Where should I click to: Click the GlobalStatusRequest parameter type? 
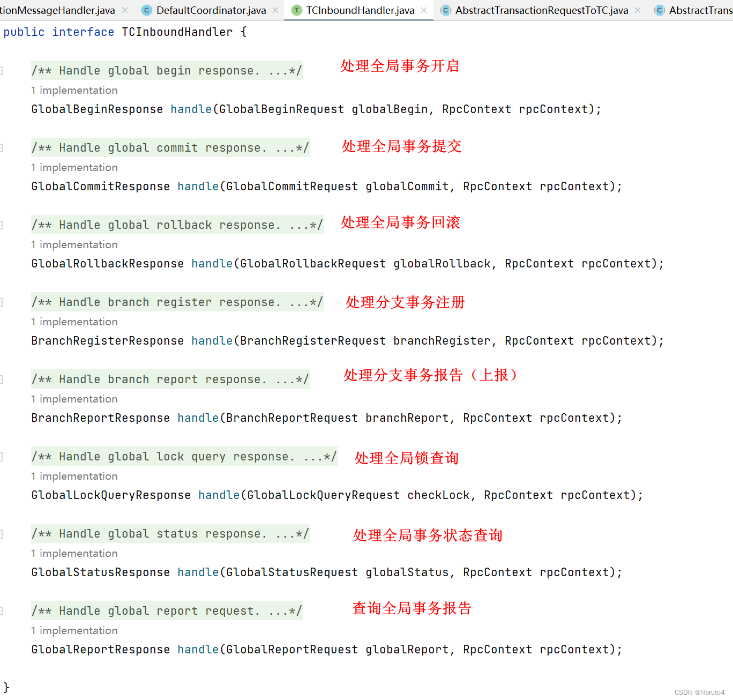point(292,572)
